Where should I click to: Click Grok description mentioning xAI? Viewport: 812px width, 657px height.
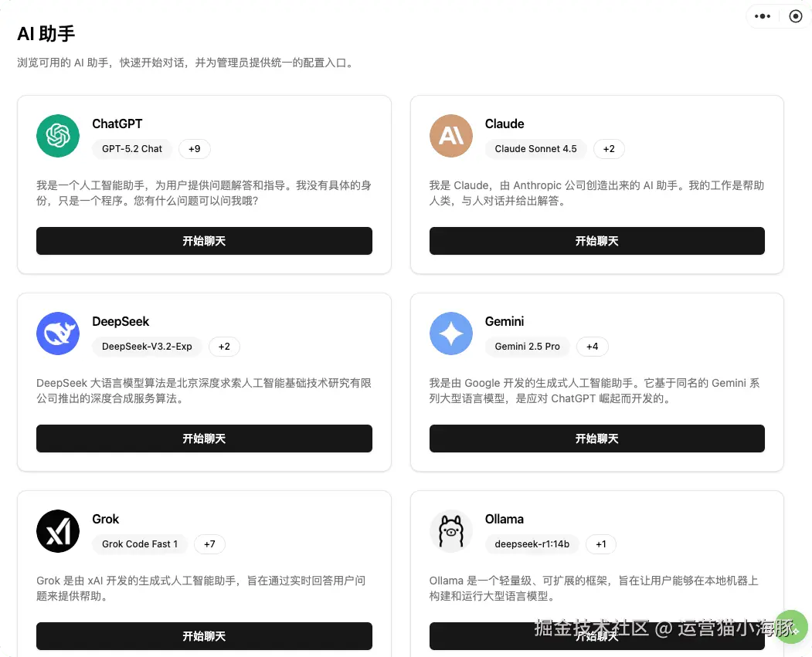pyautogui.click(x=201, y=588)
